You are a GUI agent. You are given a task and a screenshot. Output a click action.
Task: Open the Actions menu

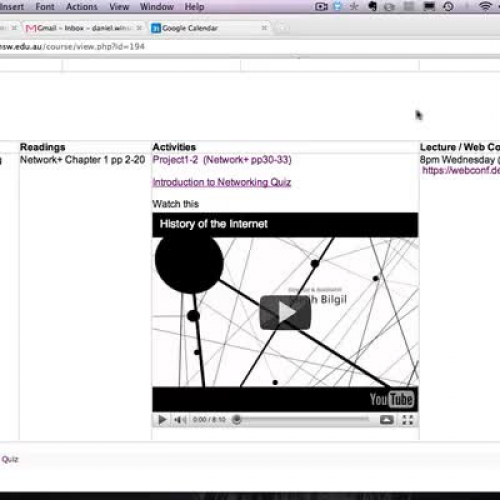pyautogui.click(x=82, y=7)
